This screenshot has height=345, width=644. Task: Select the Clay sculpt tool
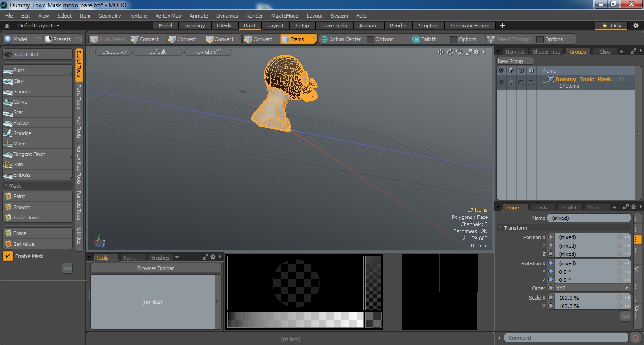[37, 81]
